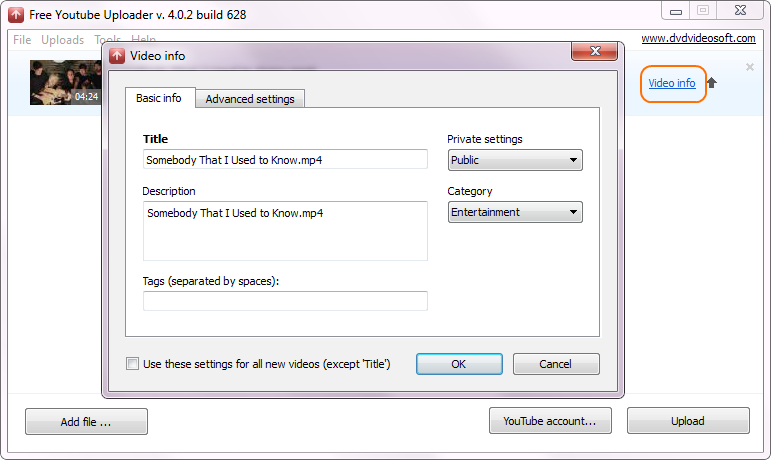Visit the www.dvdvideosoft.com link
The image size is (771, 460).
[x=696, y=39]
